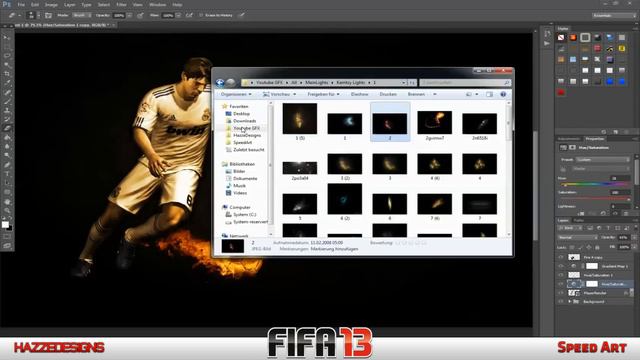Switch to the Adjustments tab
This screenshot has height=360, width=640.
click(x=569, y=139)
